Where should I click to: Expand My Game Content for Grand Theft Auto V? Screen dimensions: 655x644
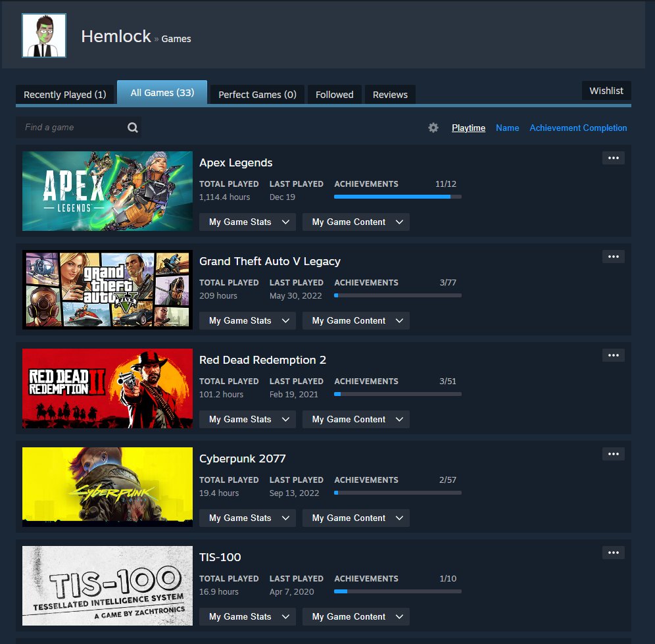356,320
